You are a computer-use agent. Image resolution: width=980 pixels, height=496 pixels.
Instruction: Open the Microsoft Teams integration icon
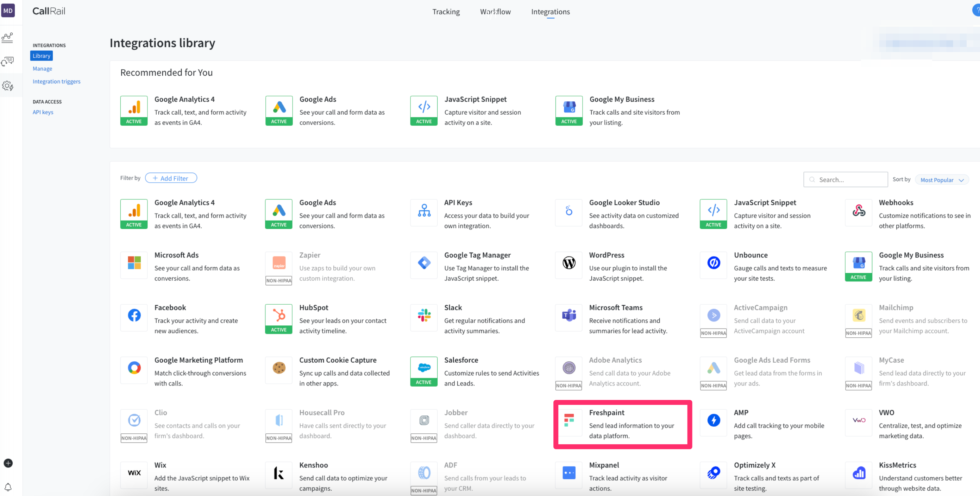[x=569, y=316]
